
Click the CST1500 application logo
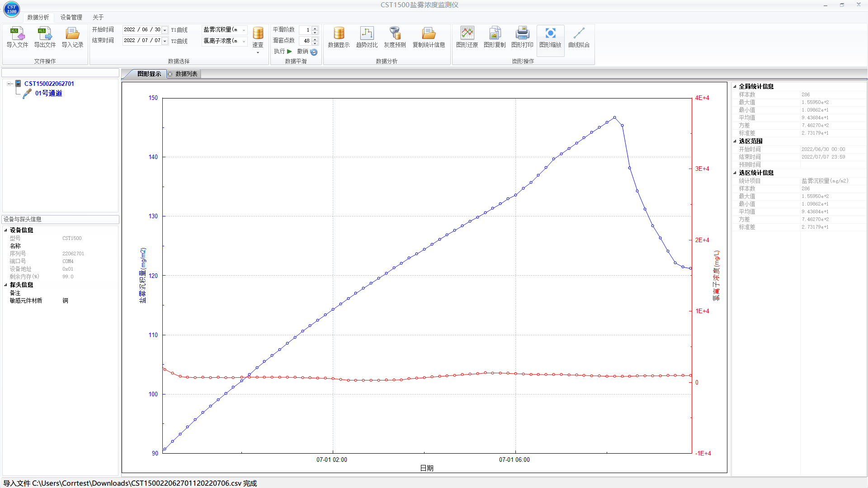[12, 9]
